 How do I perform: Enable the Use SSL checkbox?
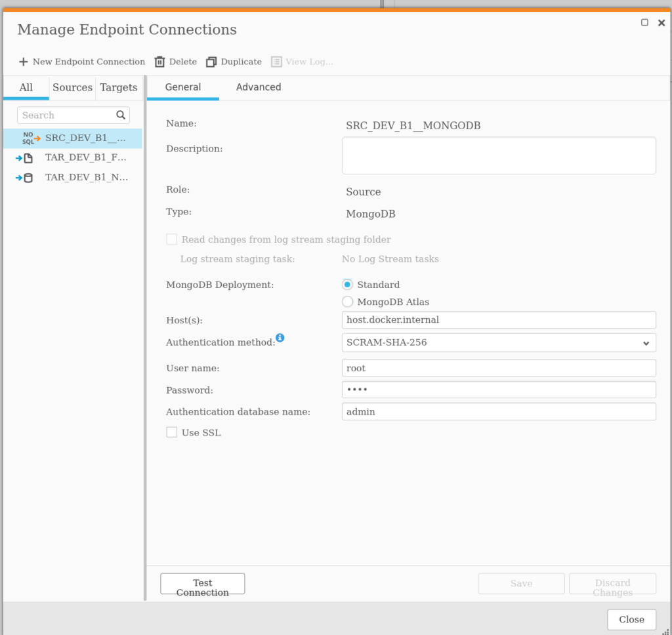[x=172, y=432]
